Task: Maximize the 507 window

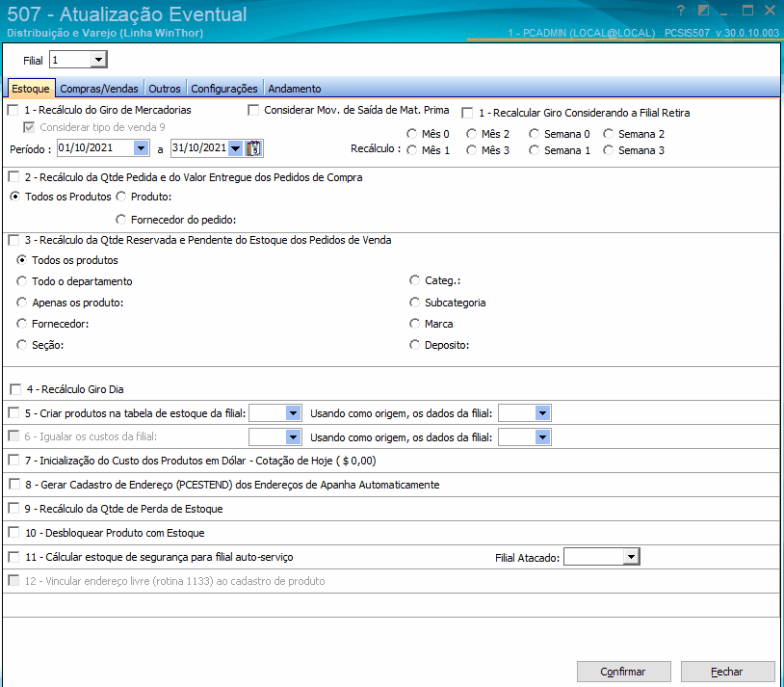Action: pyautogui.click(x=747, y=10)
